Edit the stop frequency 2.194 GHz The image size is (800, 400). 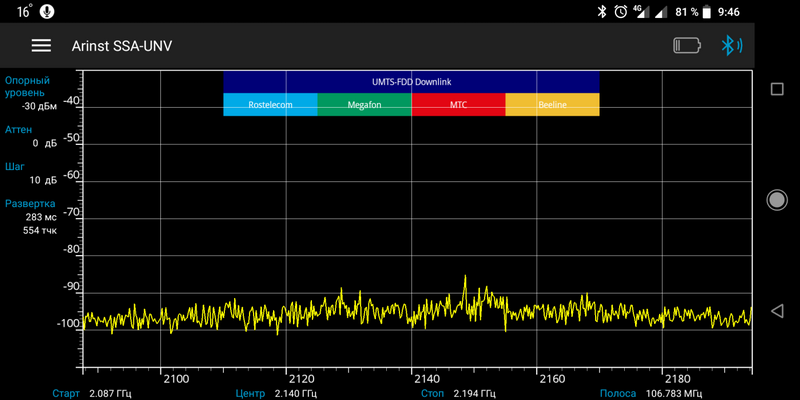tap(475, 393)
